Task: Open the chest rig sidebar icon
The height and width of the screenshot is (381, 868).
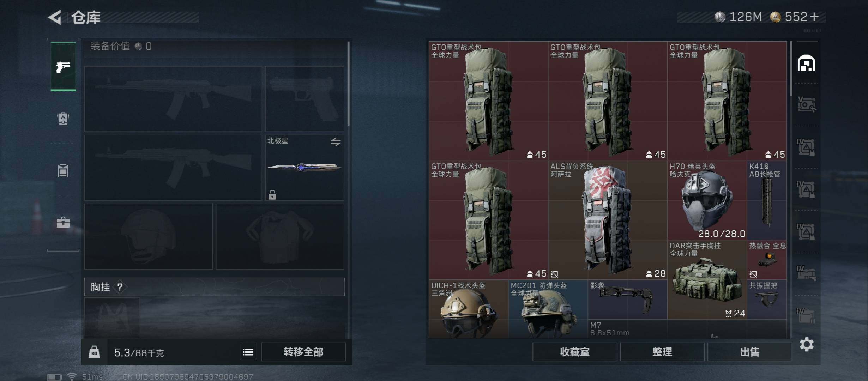Action: 63,171
